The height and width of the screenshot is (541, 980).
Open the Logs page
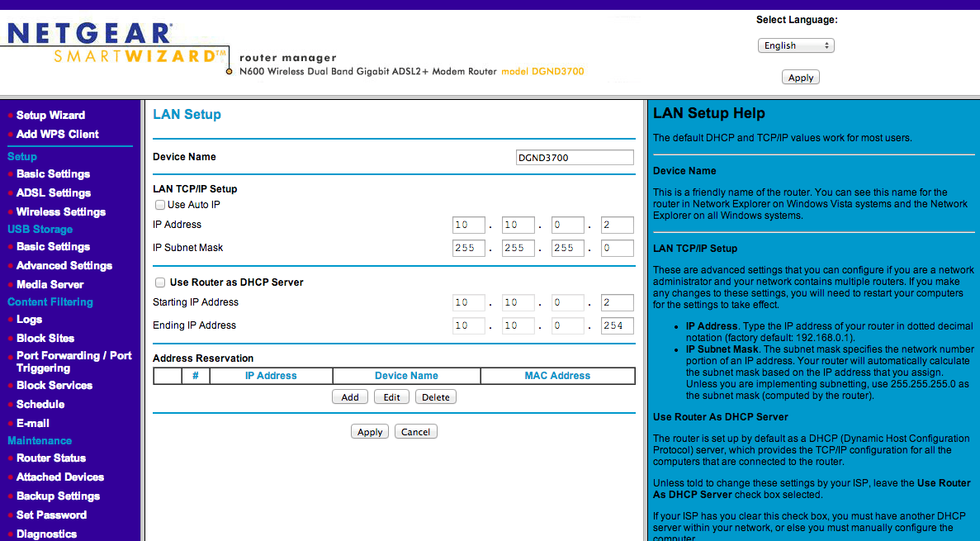[30, 319]
